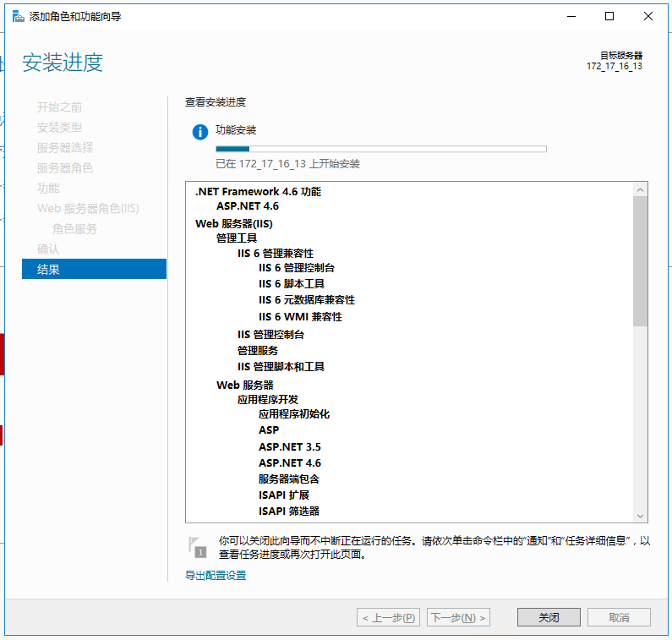This screenshot has height=640, width=672.
Task: Select ISAPI 筛选器 item in the list
Action: click(288, 511)
